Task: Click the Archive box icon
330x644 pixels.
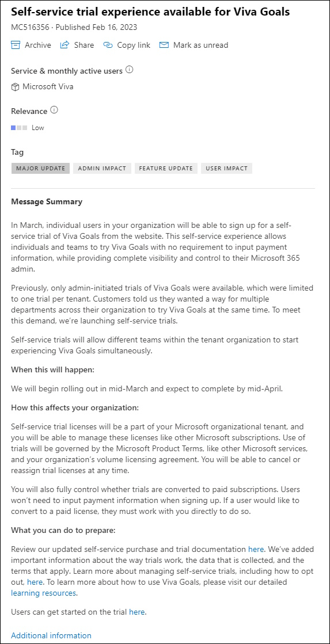Action: click(16, 45)
